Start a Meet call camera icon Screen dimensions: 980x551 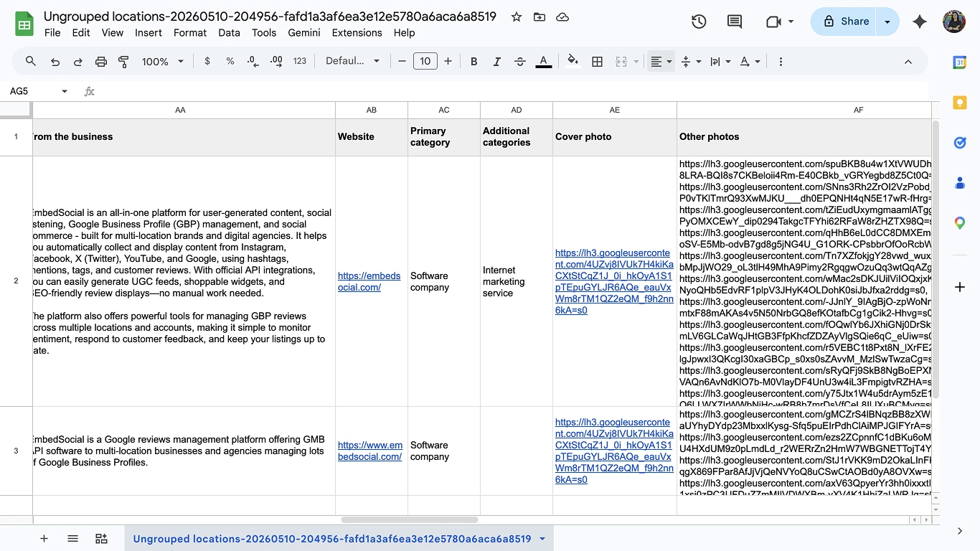pyautogui.click(x=773, y=22)
